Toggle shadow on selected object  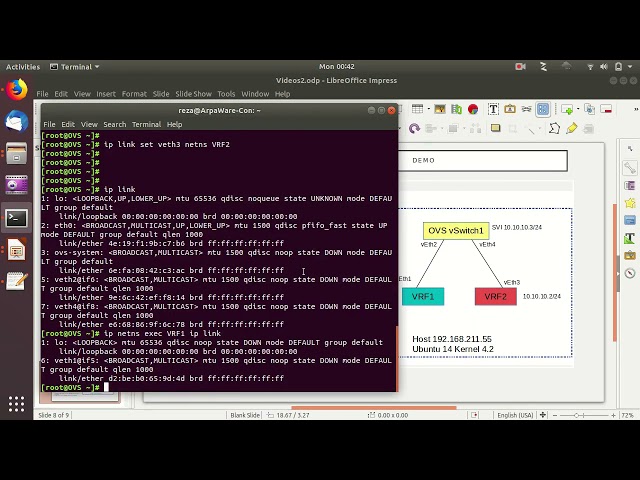pos(496,129)
